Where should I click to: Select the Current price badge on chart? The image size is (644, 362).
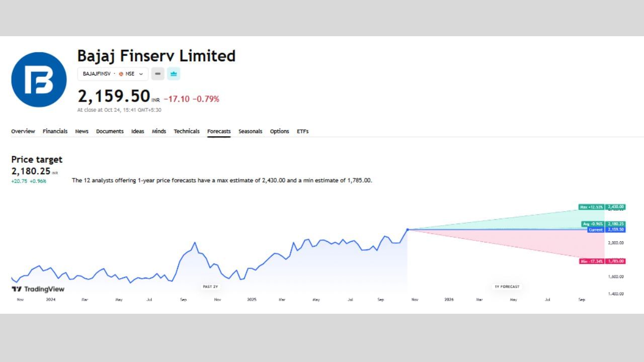[596, 230]
